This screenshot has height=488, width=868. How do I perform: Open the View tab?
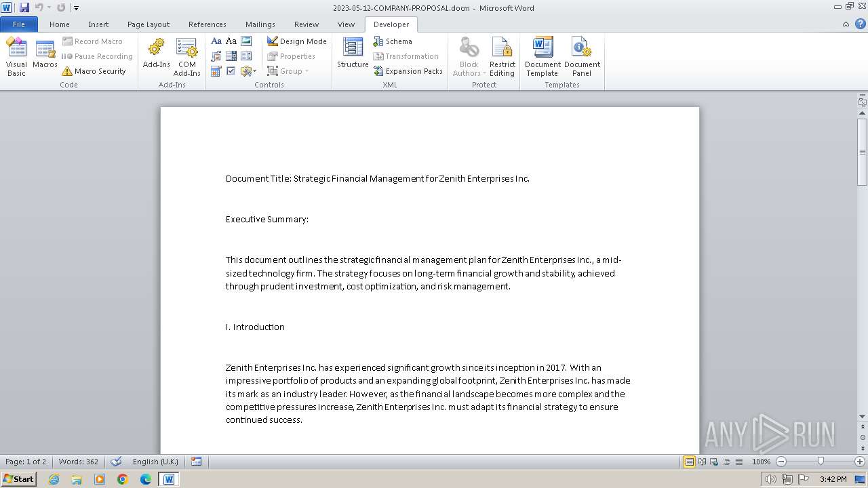pyautogui.click(x=346, y=24)
